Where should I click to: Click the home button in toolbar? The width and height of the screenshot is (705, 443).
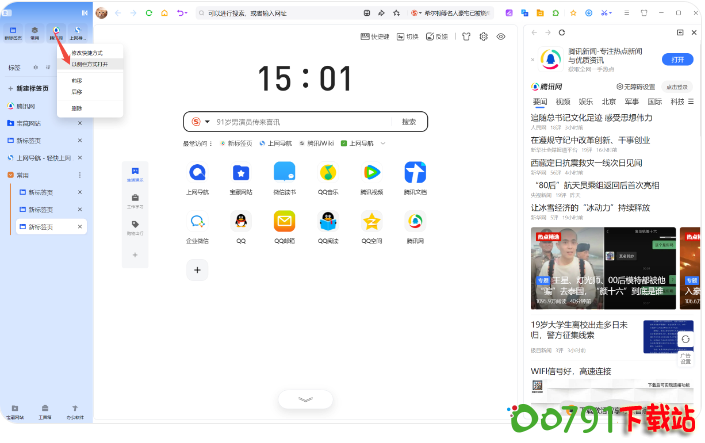click(x=165, y=13)
